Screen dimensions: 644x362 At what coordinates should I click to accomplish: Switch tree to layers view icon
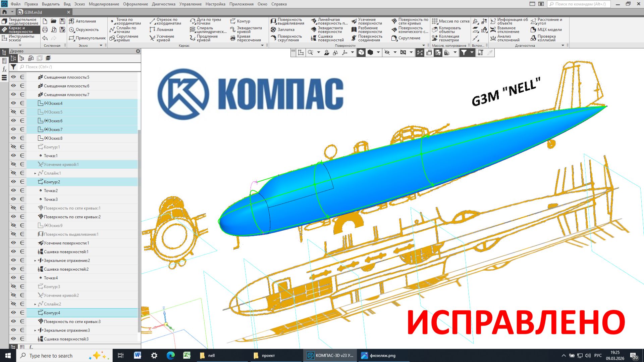click(48, 58)
